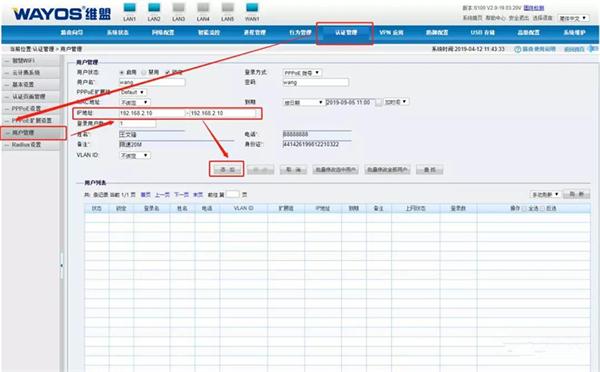The height and width of the screenshot is (372, 600).
Task: Click the LAN4 port icon
Action: pyautogui.click(x=203, y=8)
